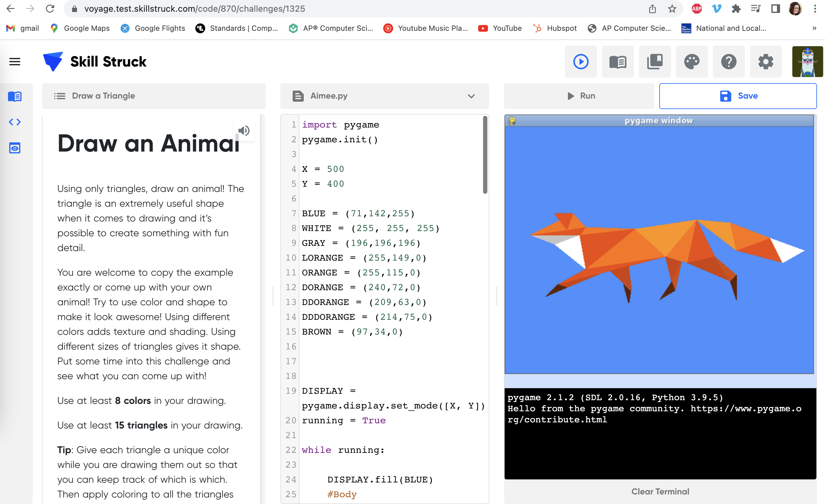Viewport: 825px width, 504px height.
Task: Open the National and Local... bookmark
Action: point(724,28)
